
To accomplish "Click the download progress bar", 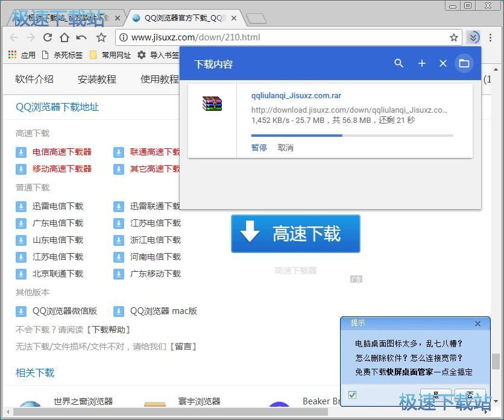I will pyautogui.click(x=352, y=136).
